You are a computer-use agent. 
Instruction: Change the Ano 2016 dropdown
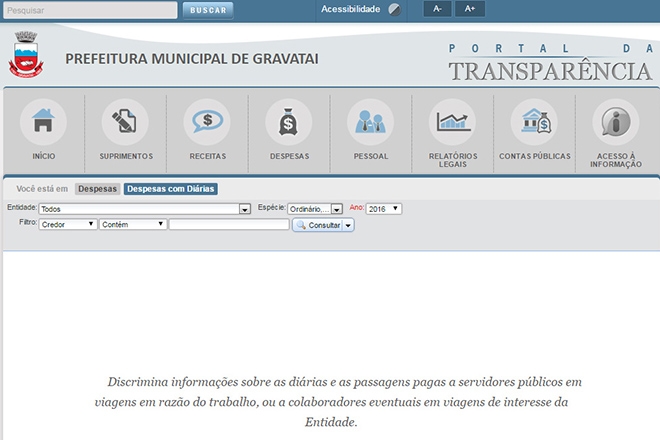coord(384,209)
